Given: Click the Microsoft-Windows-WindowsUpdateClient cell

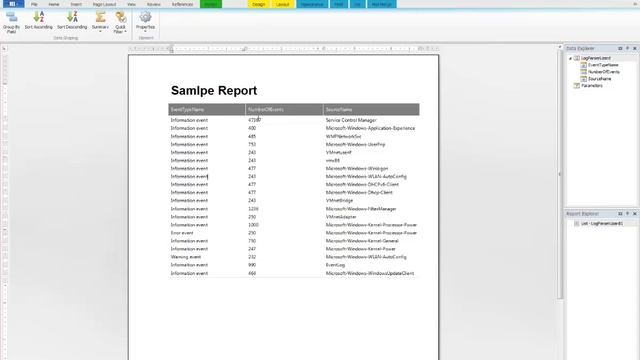Looking at the screenshot, I should [x=370, y=273].
